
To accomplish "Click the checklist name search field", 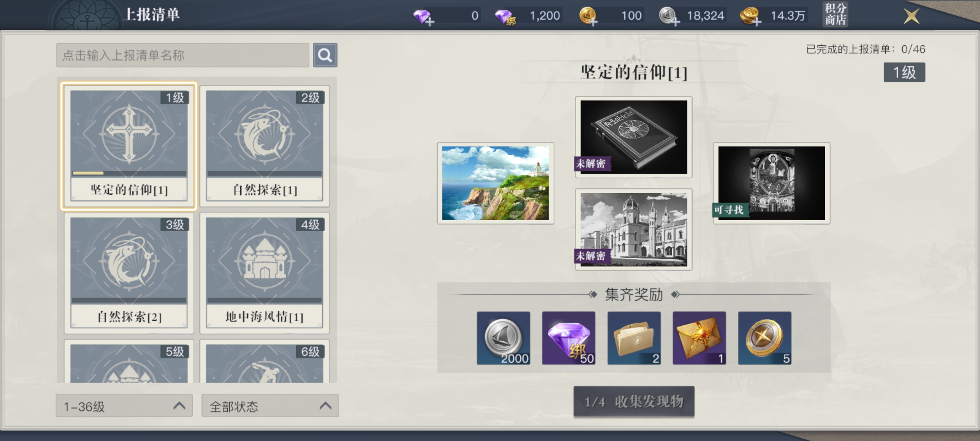I will pos(183,55).
